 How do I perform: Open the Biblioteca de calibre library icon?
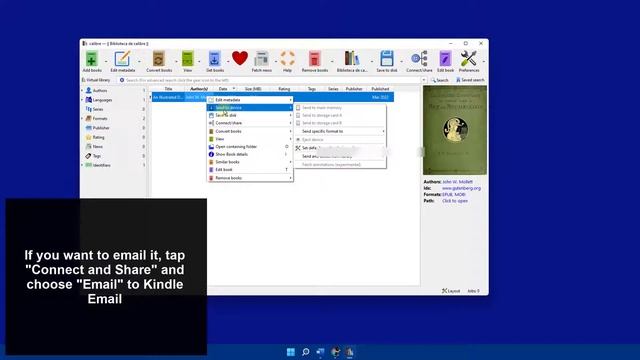pyautogui.click(x=351, y=59)
